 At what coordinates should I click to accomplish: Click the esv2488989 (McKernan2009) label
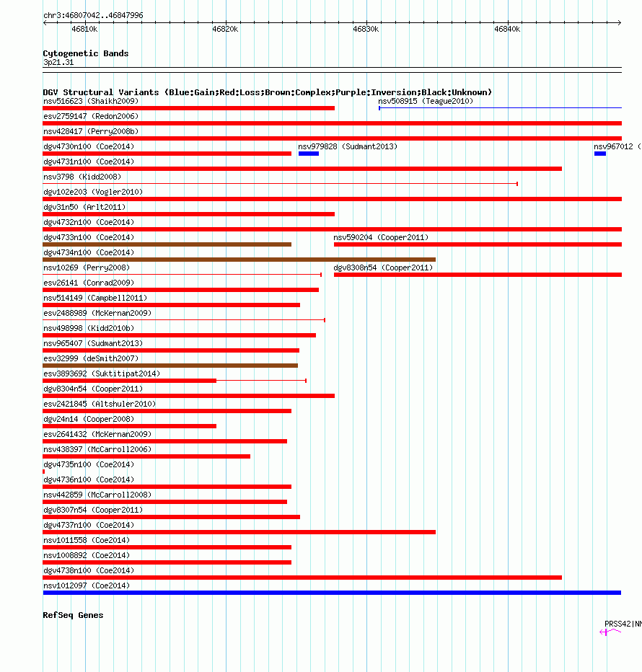[x=97, y=313]
